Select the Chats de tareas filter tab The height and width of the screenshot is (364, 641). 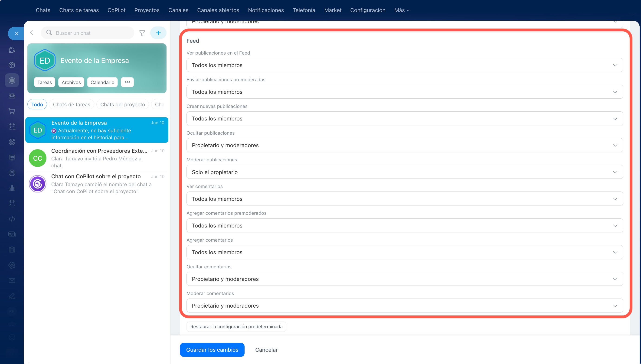pyautogui.click(x=72, y=104)
